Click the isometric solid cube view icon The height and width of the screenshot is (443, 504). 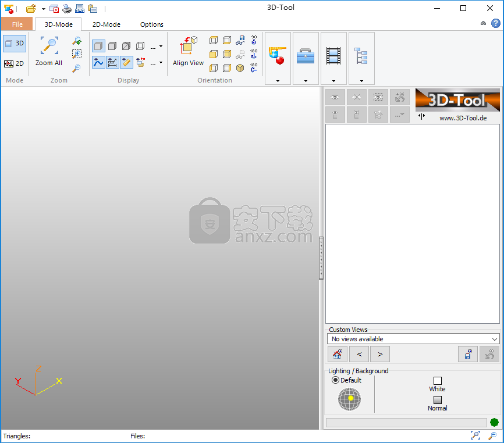(240, 68)
